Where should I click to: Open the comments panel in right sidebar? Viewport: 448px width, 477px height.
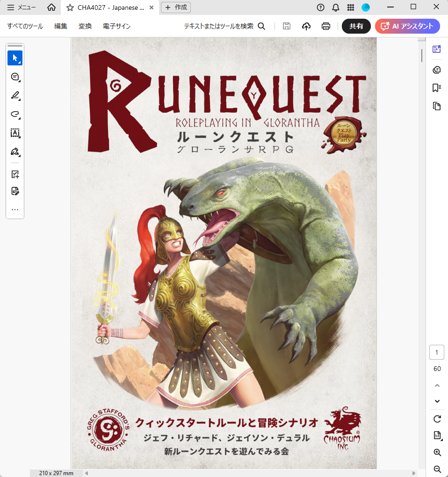point(437,70)
